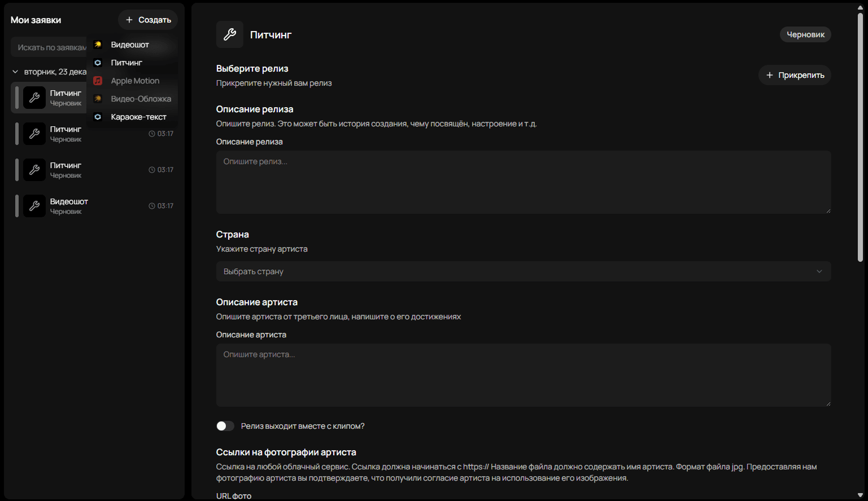The width and height of the screenshot is (868, 501).
Task: Click the clock icon on the second Питчинг draft
Action: pos(151,133)
